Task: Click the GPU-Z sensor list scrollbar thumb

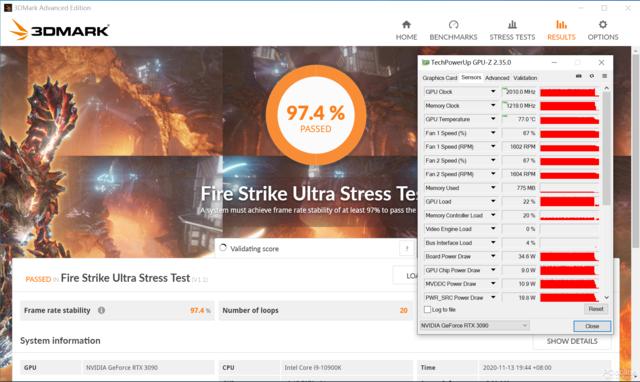Action: pyautogui.click(x=606, y=149)
